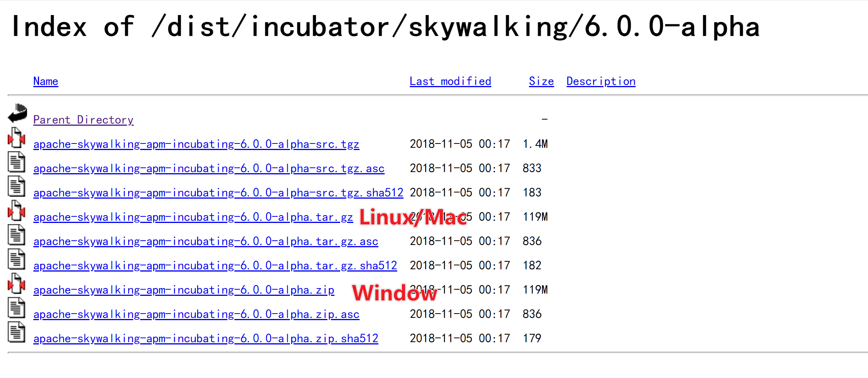Click the document icon beside alpha.zip.sha512
The image size is (868, 378).
coord(17,332)
